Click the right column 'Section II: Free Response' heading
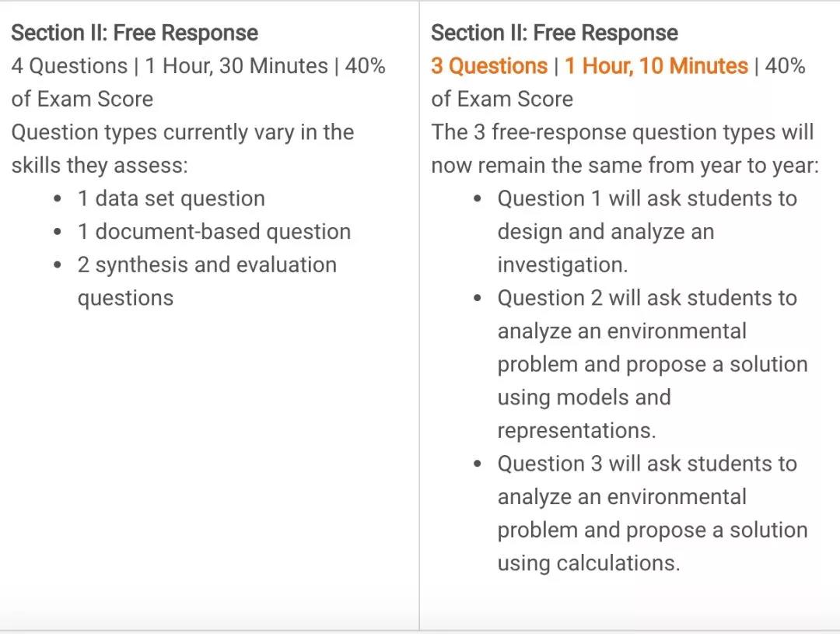The image size is (840, 634). tap(555, 33)
